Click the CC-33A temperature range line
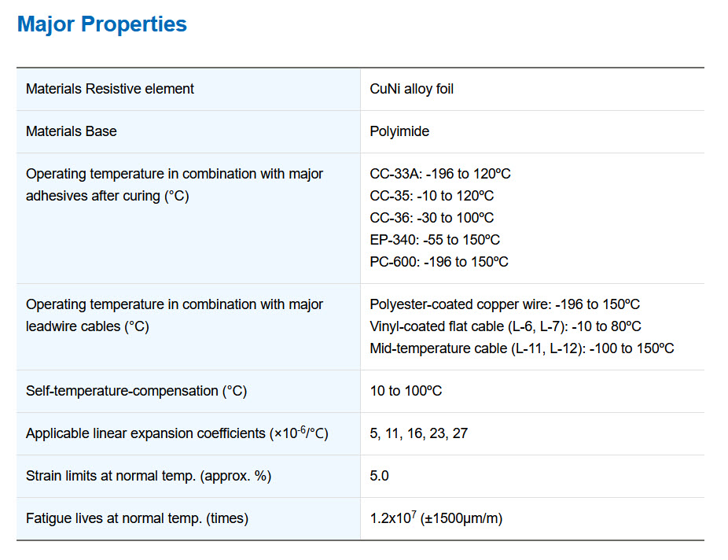 [x=440, y=174]
